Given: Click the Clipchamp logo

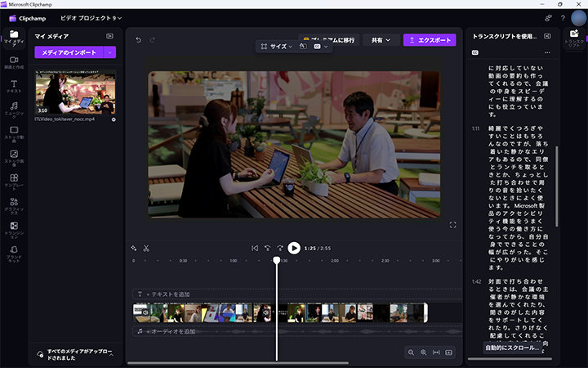Looking at the screenshot, I should tap(28, 18).
